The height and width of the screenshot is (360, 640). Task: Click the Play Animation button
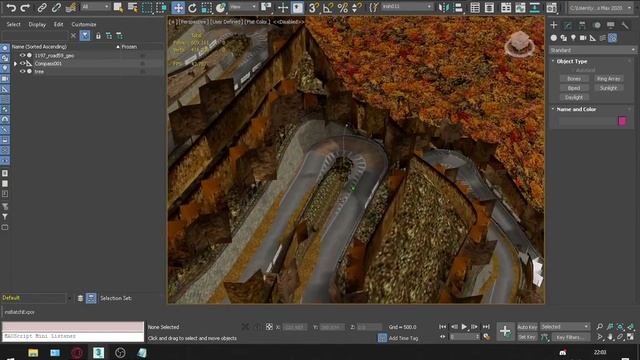464,327
